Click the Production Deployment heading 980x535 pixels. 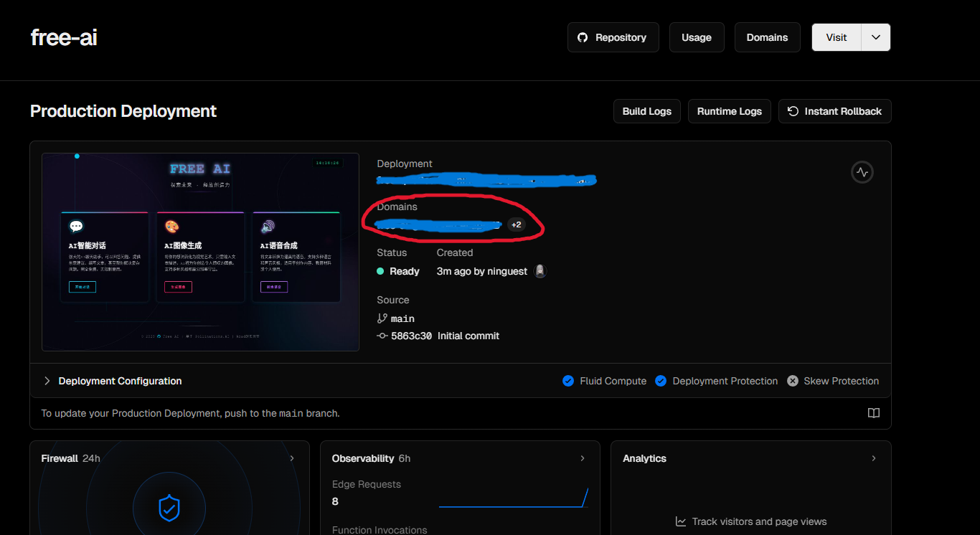[x=123, y=111]
